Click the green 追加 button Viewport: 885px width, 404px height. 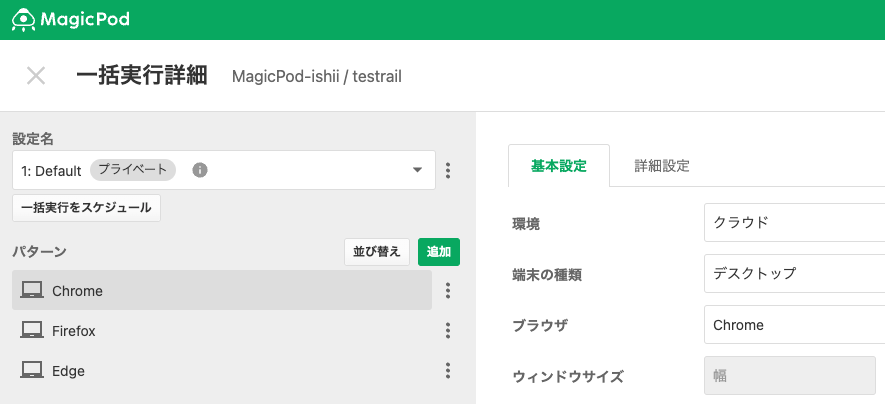tap(439, 252)
